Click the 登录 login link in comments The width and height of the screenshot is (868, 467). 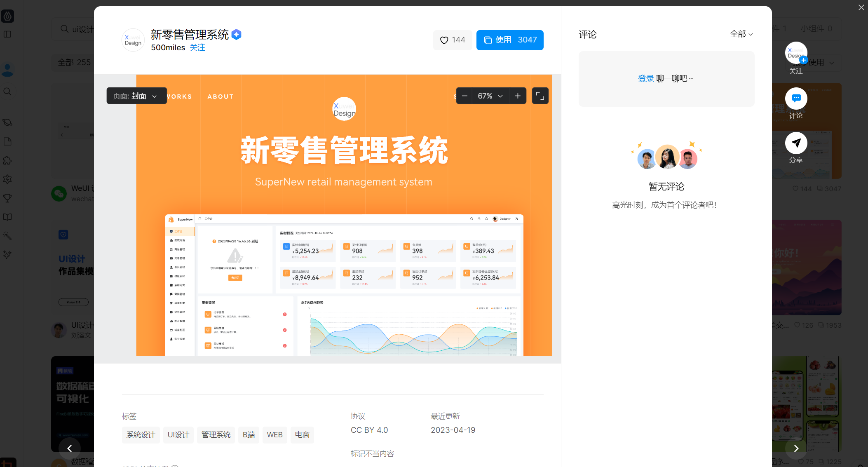645,78
